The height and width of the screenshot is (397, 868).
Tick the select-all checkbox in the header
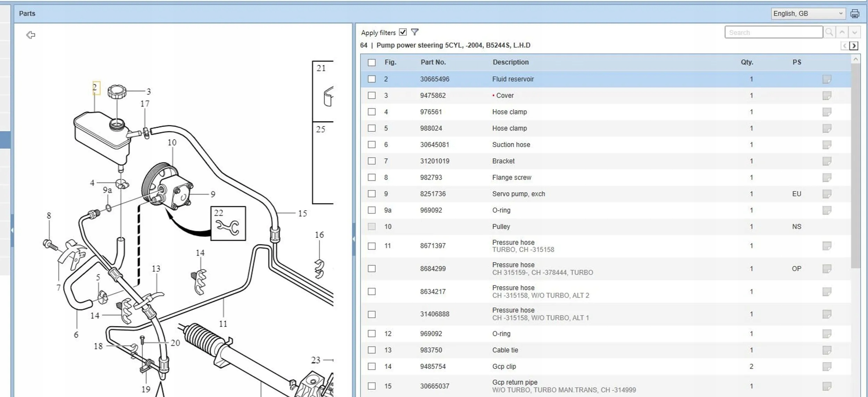point(372,62)
